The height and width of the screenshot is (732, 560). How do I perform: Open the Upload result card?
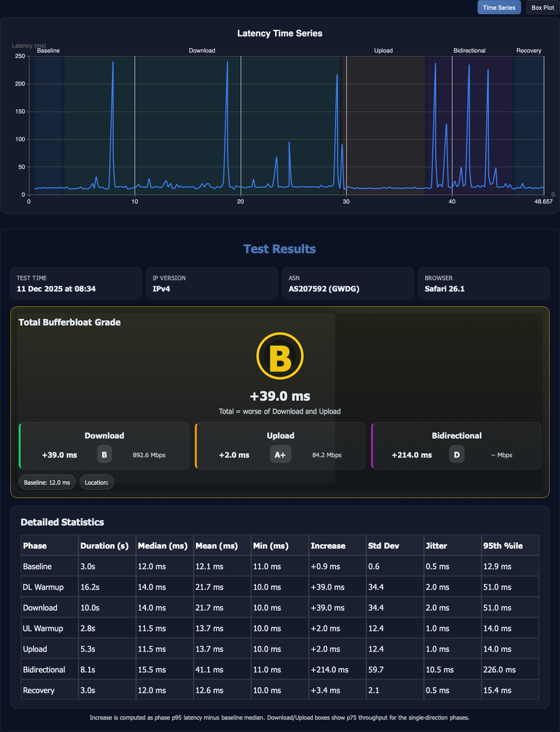(280, 445)
